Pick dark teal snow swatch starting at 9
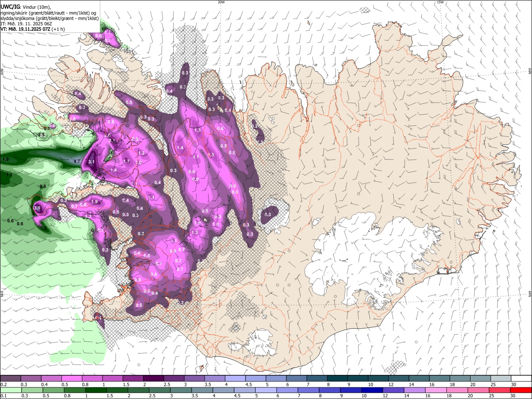 (x=357, y=379)
